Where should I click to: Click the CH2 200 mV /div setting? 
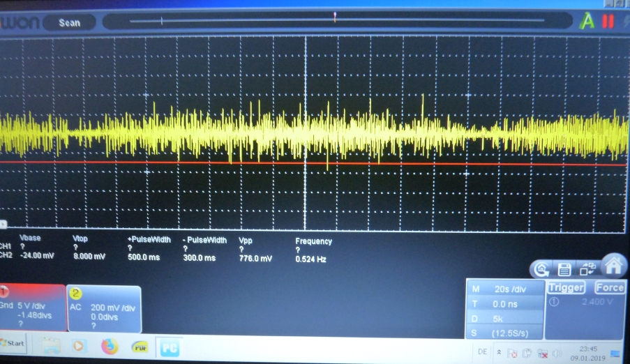(x=113, y=308)
